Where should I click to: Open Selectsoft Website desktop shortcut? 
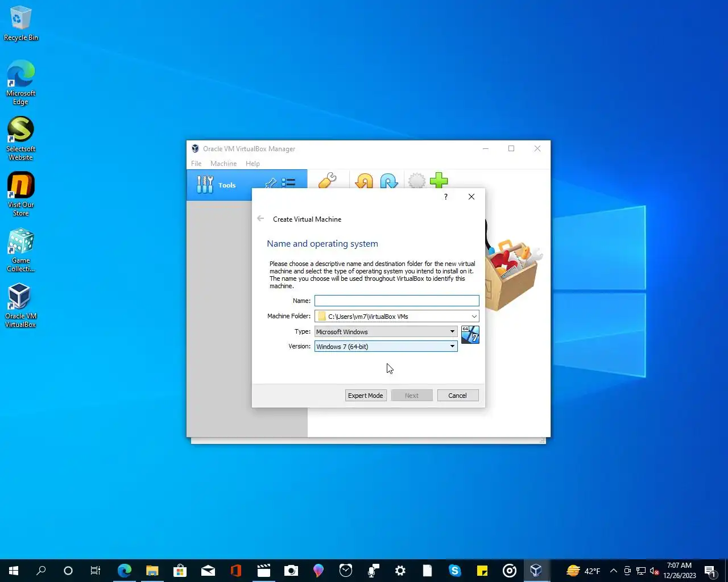pyautogui.click(x=21, y=138)
